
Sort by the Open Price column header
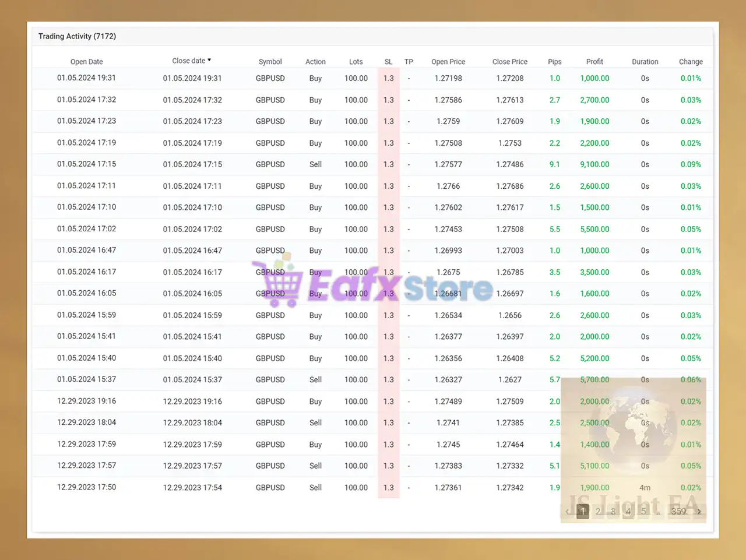[x=448, y=62]
